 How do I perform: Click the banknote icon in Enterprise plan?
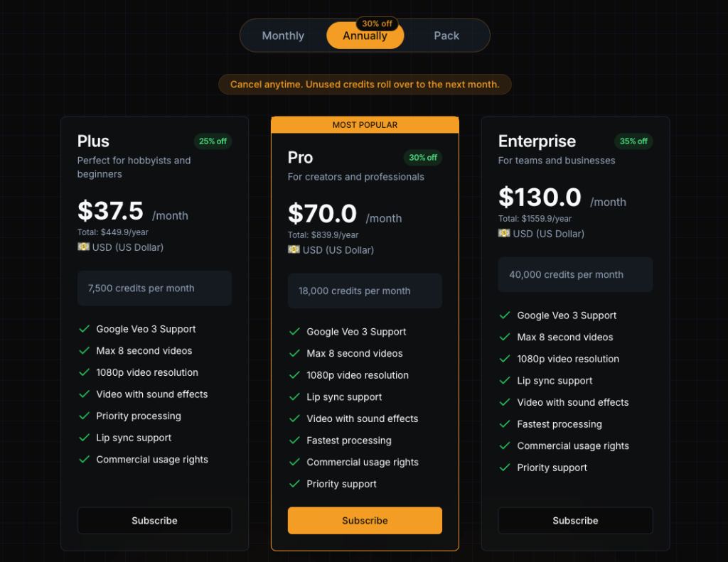[x=504, y=233]
